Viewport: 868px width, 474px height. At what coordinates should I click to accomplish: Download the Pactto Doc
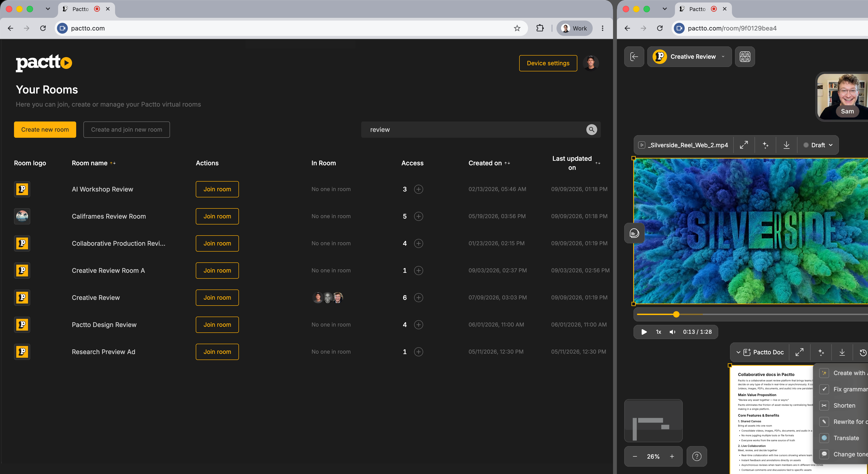(x=842, y=352)
